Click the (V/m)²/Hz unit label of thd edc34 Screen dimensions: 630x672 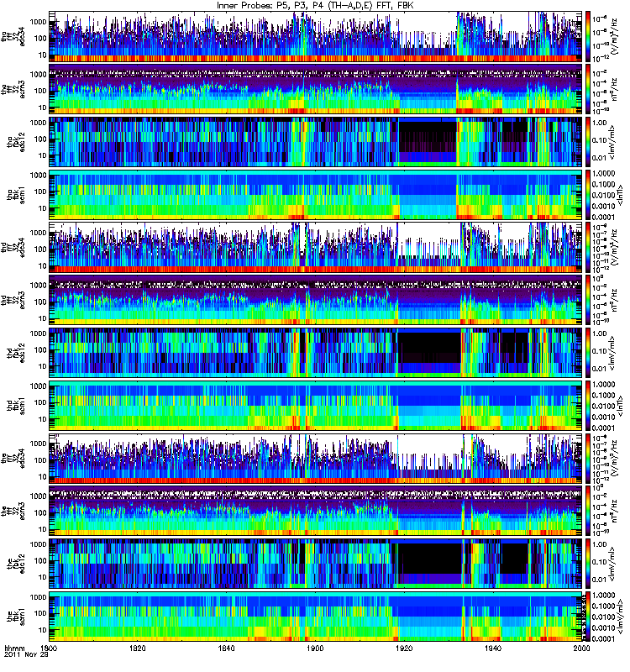click(x=614, y=248)
